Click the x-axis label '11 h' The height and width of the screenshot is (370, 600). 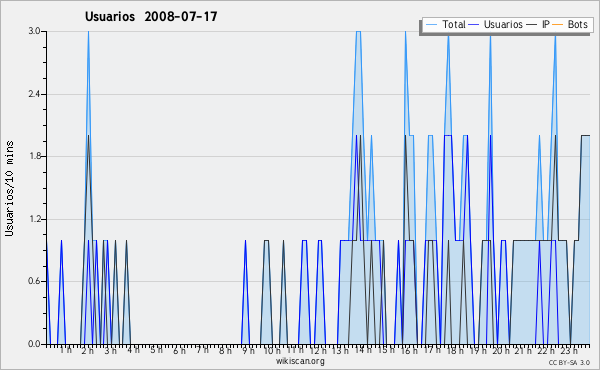point(295,350)
